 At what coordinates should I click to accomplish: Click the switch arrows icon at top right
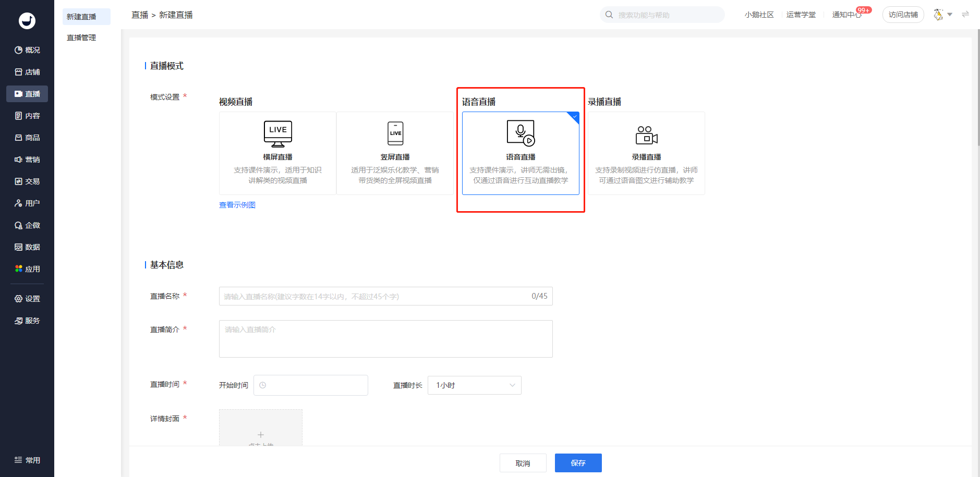click(965, 14)
